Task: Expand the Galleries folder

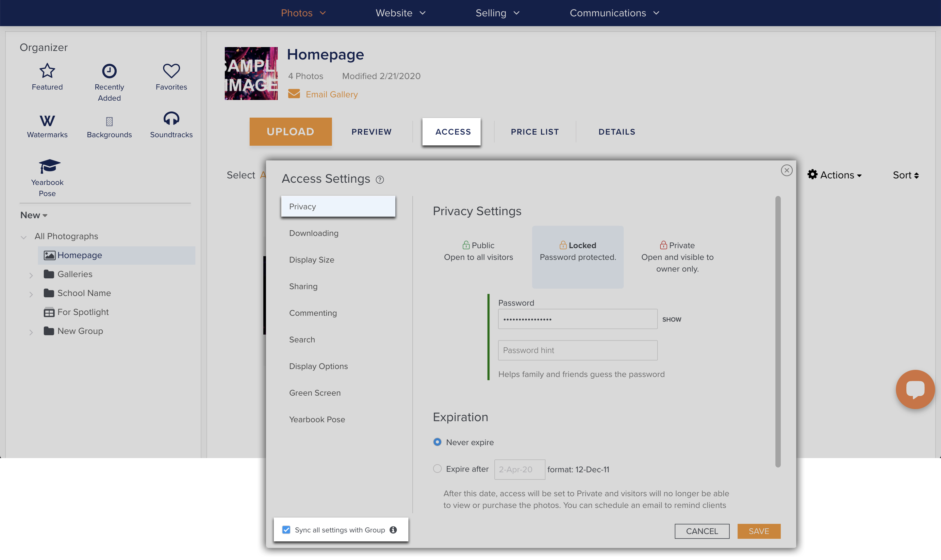Action: tap(32, 275)
